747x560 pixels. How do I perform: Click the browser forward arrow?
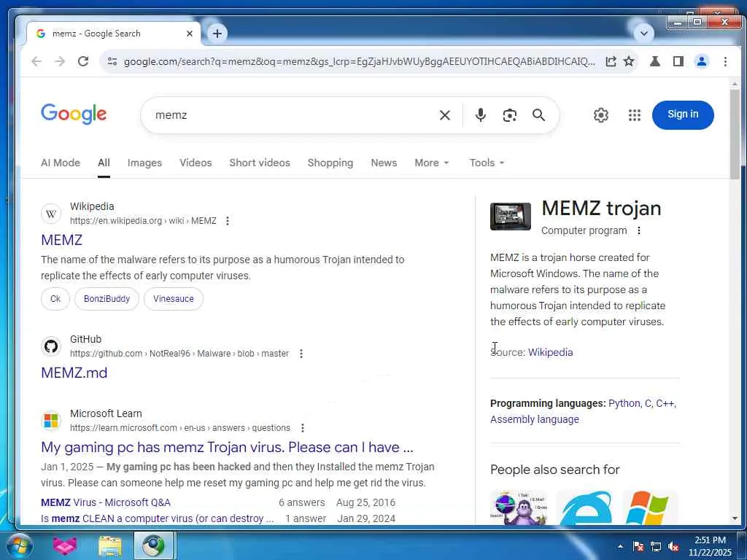[x=60, y=61]
